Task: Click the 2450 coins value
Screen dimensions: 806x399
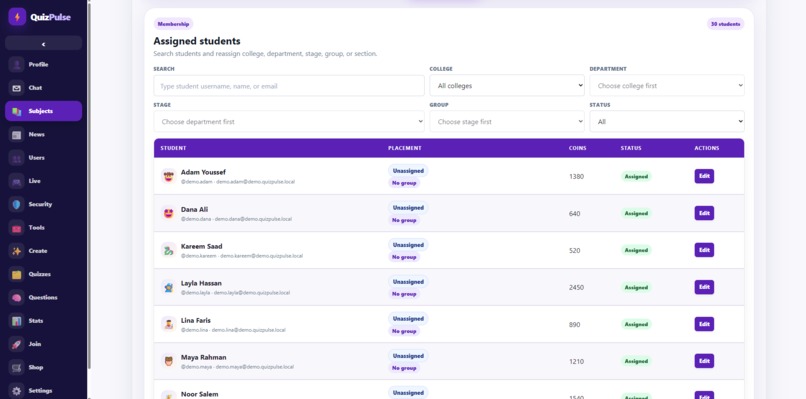Action: [x=576, y=287]
